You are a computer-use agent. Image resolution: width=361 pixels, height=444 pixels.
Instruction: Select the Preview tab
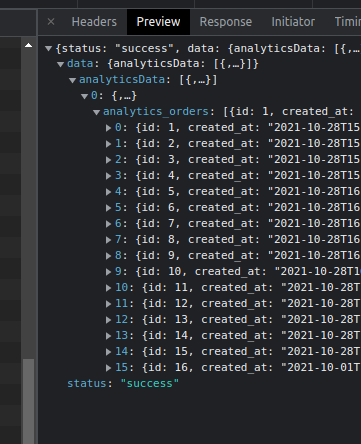(158, 22)
